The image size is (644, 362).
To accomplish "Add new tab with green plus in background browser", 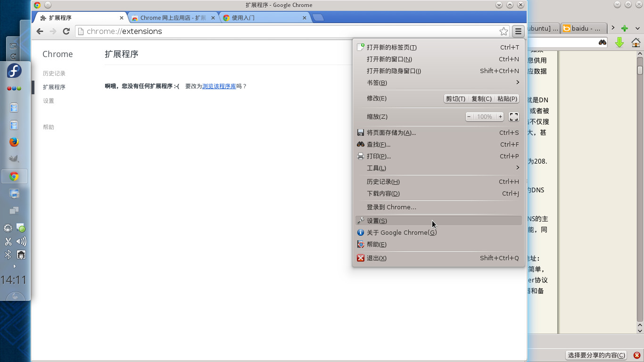I will point(624,29).
